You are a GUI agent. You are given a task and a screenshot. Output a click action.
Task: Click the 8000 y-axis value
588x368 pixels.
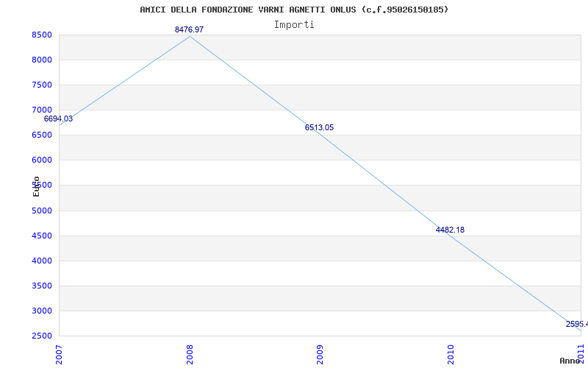(x=43, y=60)
